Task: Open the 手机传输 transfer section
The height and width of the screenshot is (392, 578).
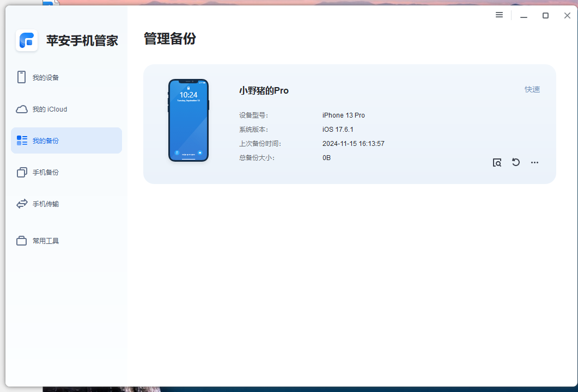Action: point(46,204)
